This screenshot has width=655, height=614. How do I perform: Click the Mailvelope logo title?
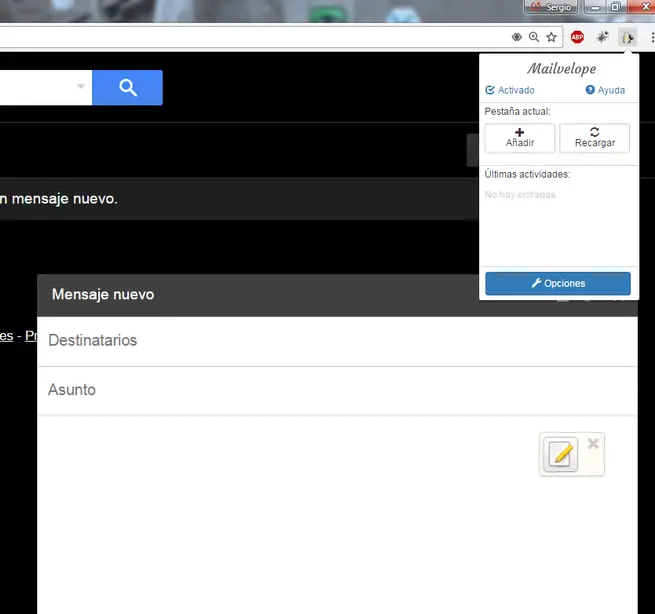pos(561,69)
